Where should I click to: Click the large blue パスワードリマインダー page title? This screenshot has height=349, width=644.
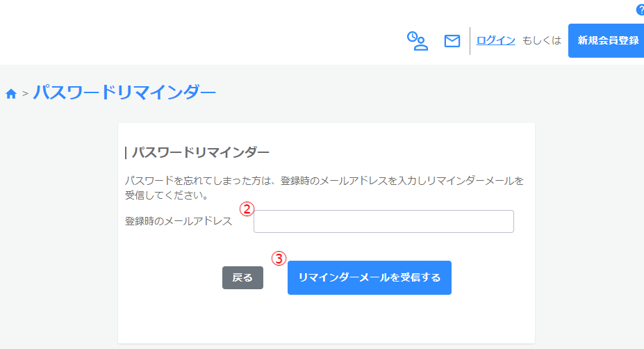(x=124, y=92)
